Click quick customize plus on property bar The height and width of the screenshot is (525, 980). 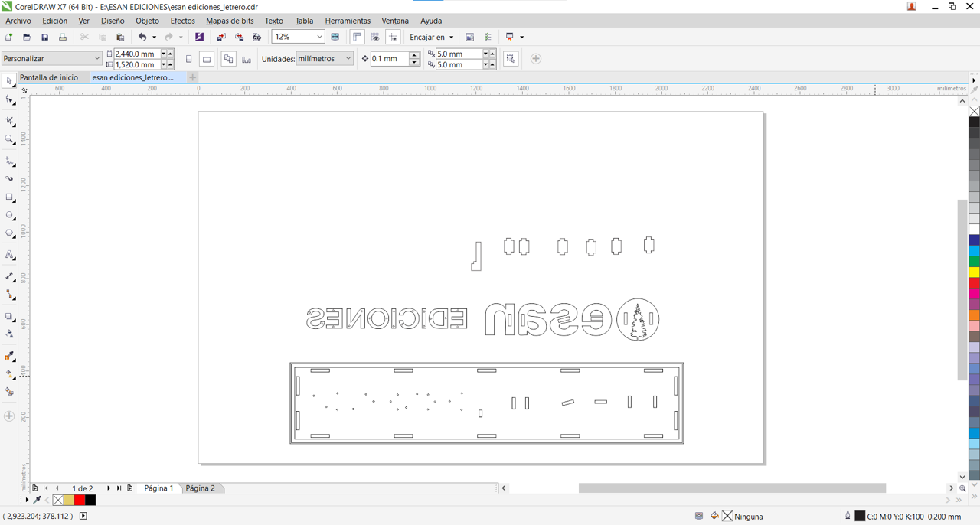pos(536,59)
